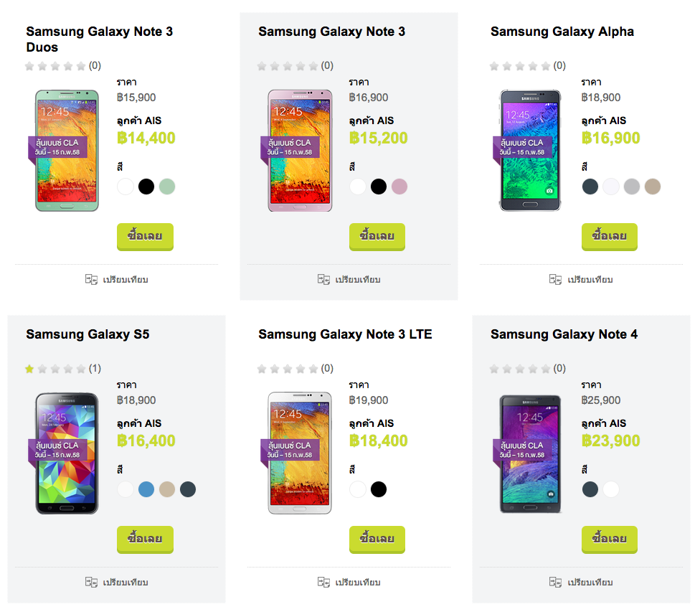Click third rating star for Galaxy Note 4
Viewport: 700px width, 612px height.
tap(520, 369)
